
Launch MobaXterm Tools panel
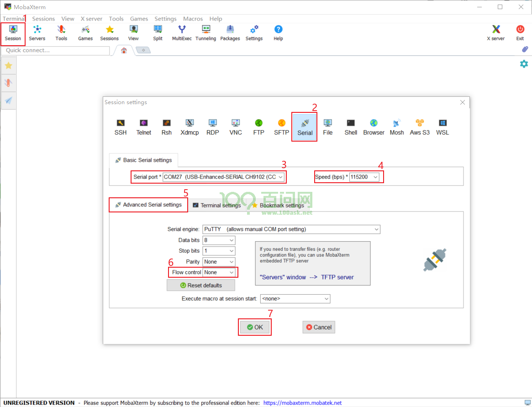pos(61,32)
